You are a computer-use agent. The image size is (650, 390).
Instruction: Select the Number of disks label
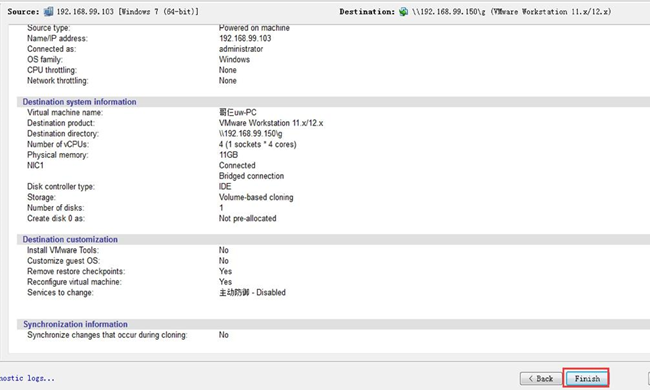click(x=56, y=208)
